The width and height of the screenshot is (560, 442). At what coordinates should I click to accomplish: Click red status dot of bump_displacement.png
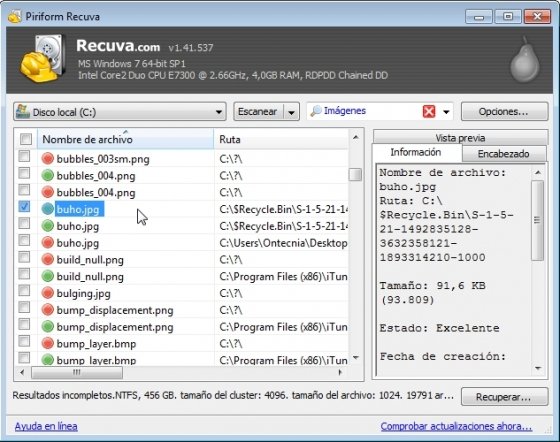click(x=48, y=310)
